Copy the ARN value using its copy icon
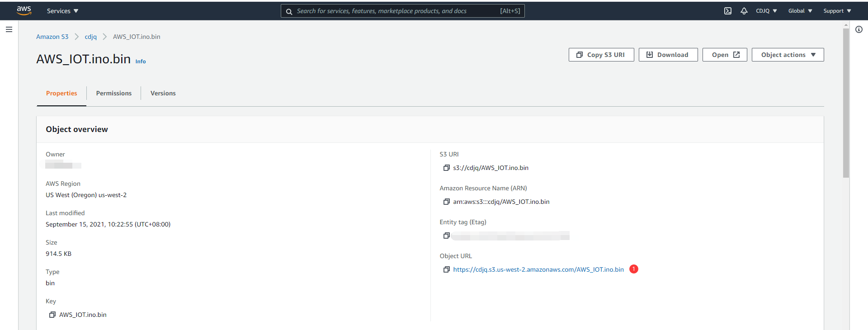 pos(447,202)
